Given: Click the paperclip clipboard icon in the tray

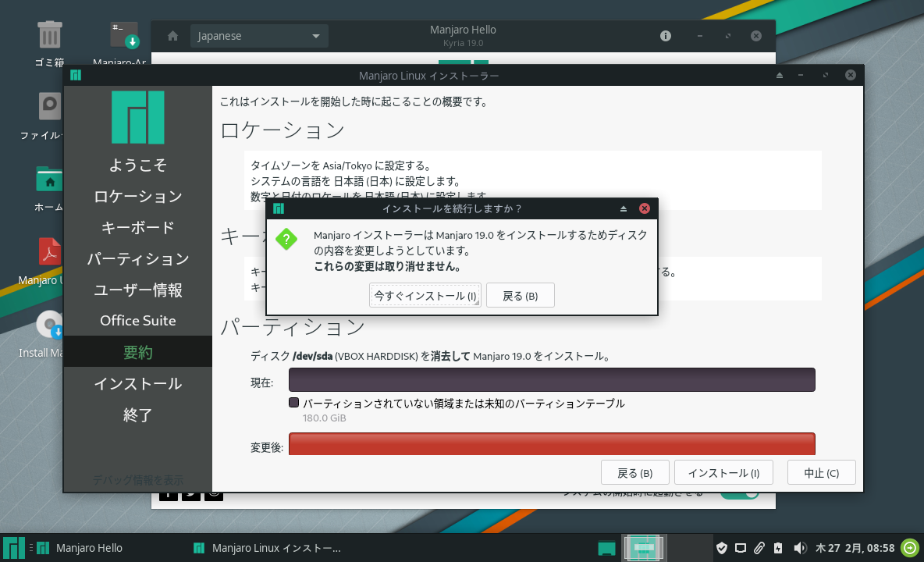Looking at the screenshot, I should [x=759, y=548].
